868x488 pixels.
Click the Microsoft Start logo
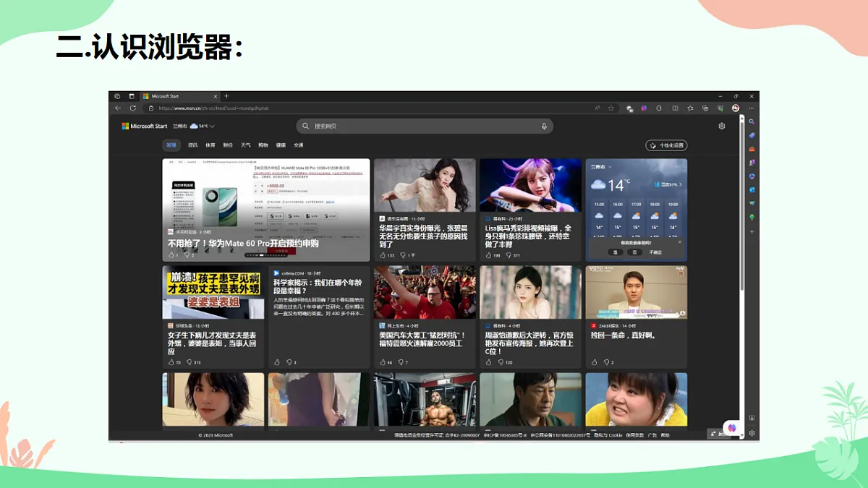(144, 126)
